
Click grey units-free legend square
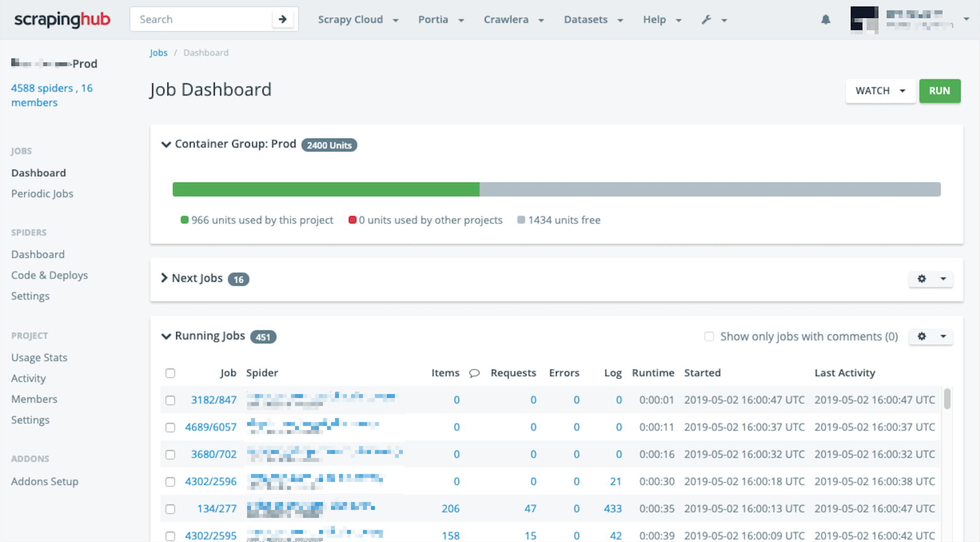click(x=521, y=220)
